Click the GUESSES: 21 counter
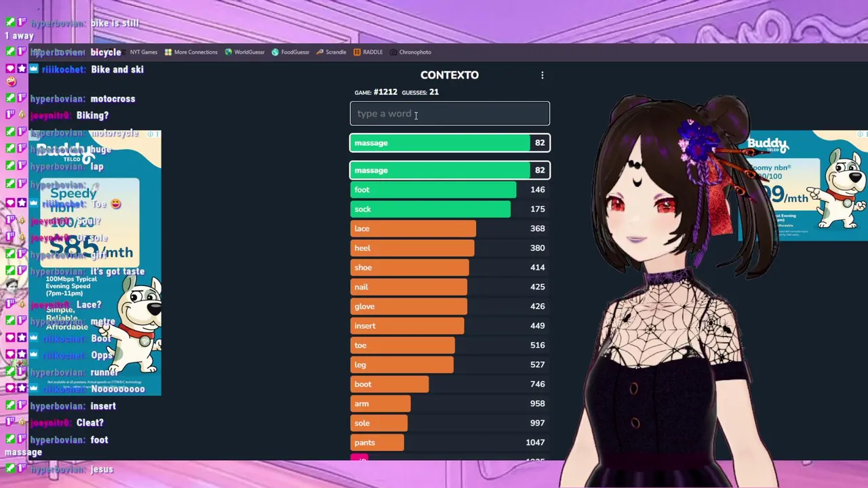 [x=420, y=92]
